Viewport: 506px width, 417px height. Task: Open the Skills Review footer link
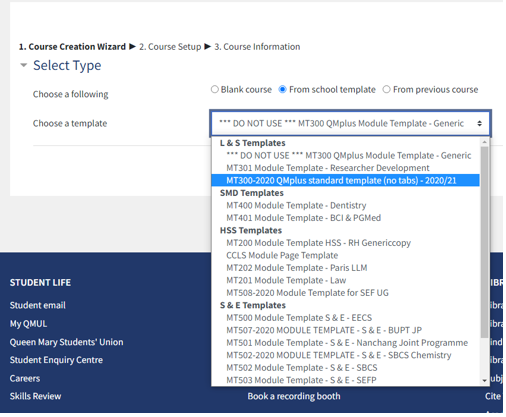35,396
